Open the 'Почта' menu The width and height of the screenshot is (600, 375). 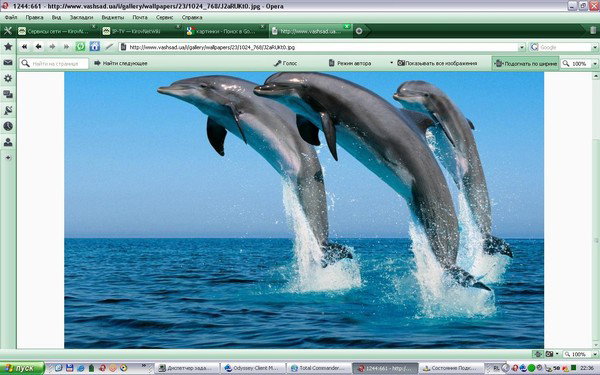[x=140, y=17]
